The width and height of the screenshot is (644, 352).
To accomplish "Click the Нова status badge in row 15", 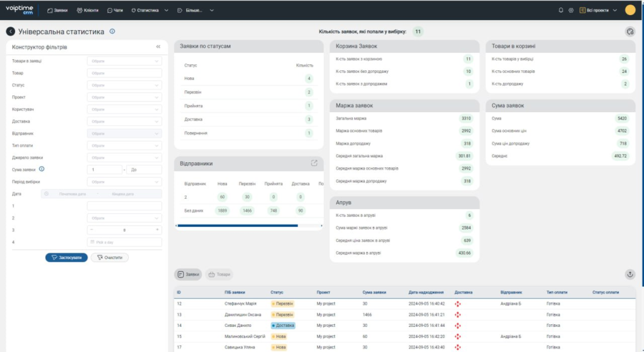I will point(279,336).
